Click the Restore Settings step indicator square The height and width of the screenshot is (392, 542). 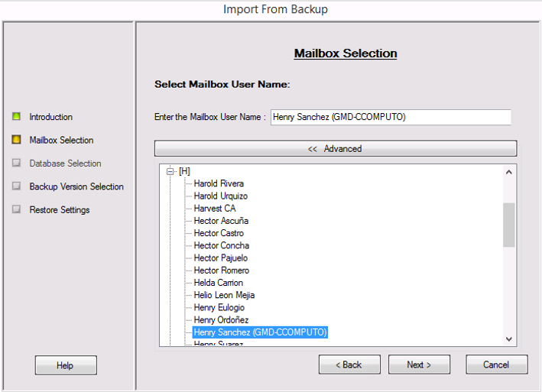pyautogui.click(x=16, y=209)
